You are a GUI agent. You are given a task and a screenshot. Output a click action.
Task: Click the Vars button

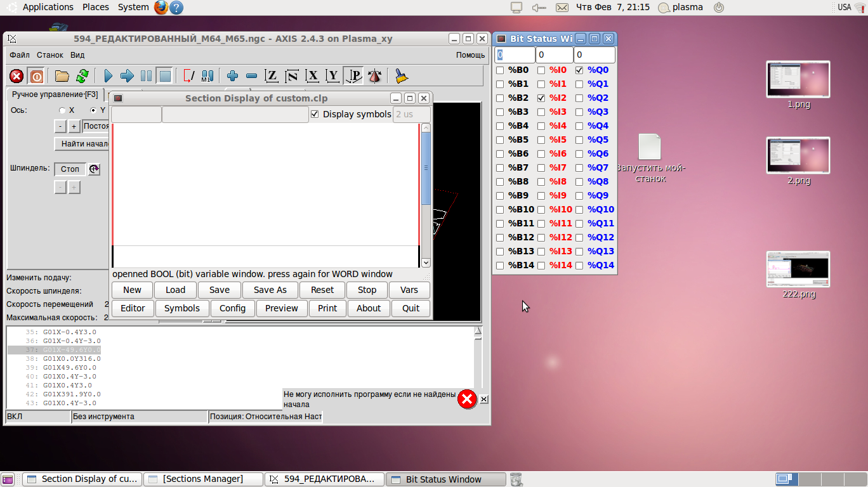click(409, 290)
